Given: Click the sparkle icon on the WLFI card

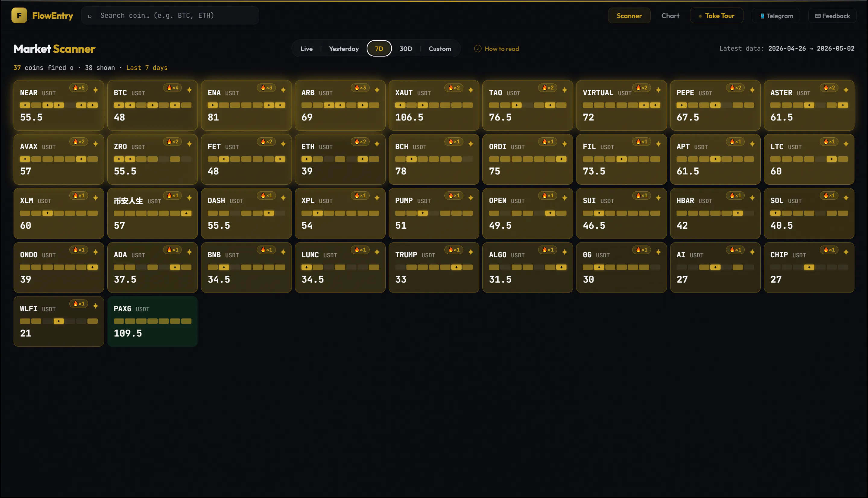Looking at the screenshot, I should coord(96,306).
